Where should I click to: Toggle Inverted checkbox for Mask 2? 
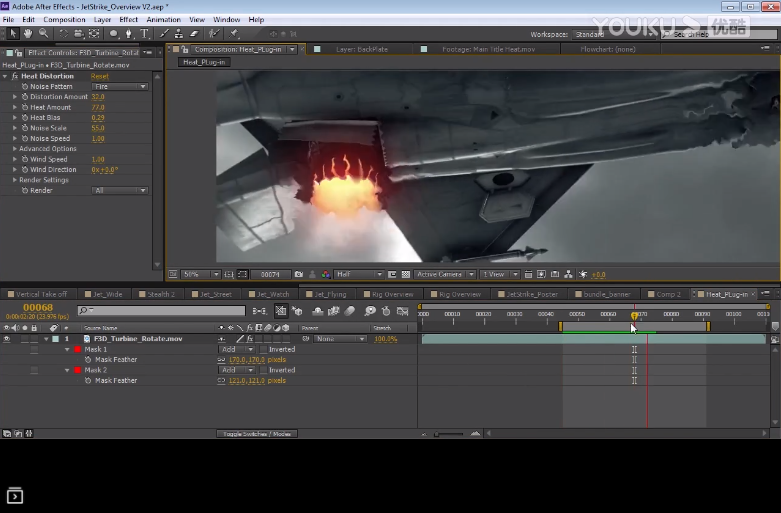(263, 370)
